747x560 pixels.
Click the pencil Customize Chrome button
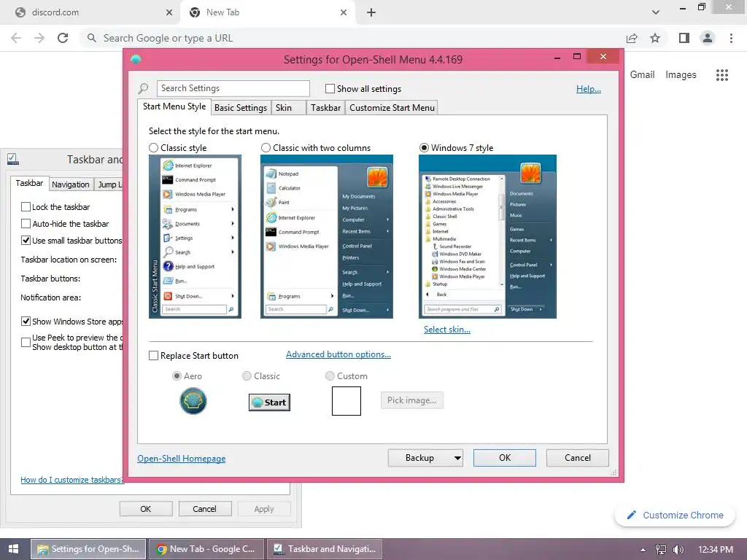coord(675,516)
